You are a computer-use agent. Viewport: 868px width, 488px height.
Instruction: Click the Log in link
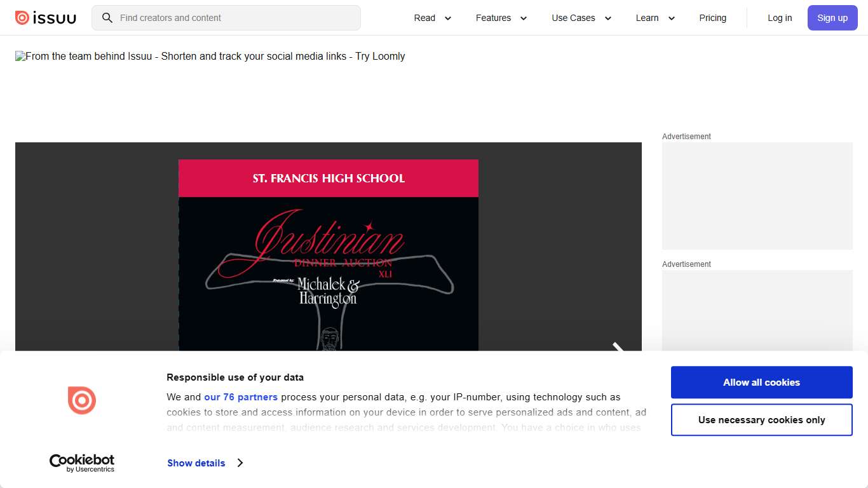click(780, 18)
